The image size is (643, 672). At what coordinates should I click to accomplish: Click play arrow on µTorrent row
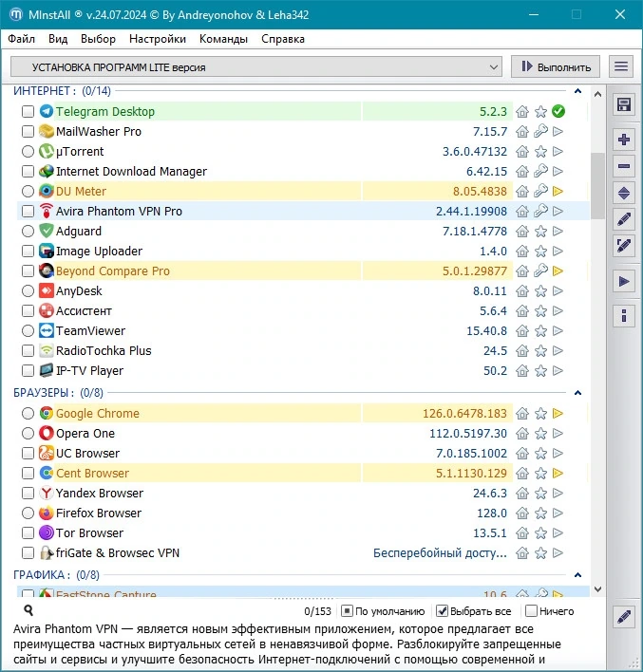[558, 151]
